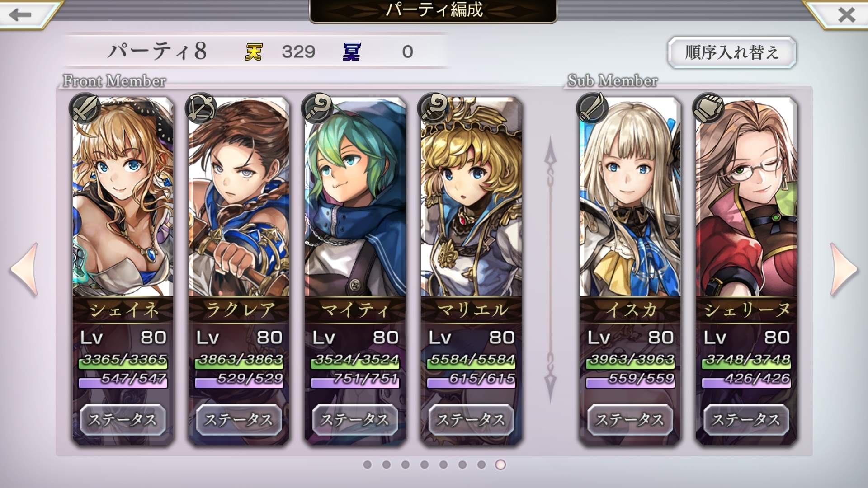Click the bow class icon on ラクレア
The height and width of the screenshot is (488, 868).
(x=201, y=108)
